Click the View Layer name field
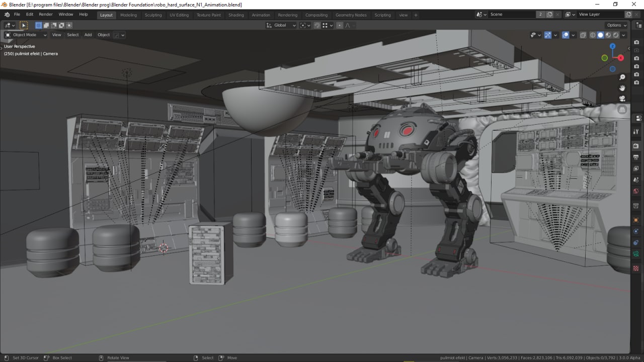644x362 pixels. (599, 15)
